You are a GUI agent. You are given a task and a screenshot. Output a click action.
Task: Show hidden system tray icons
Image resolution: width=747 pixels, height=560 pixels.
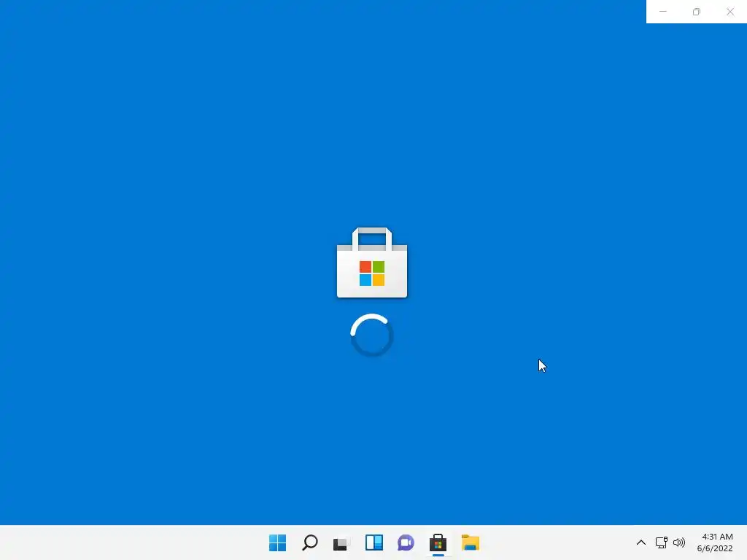point(641,542)
